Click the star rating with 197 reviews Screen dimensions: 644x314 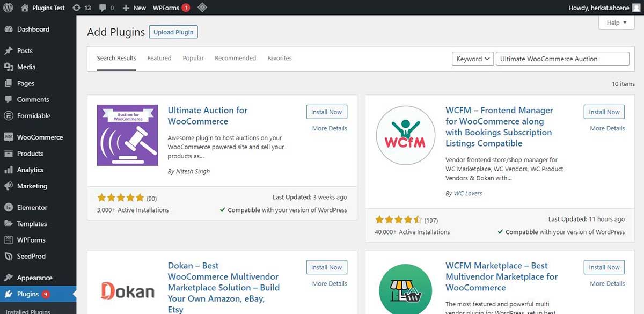tap(398, 220)
